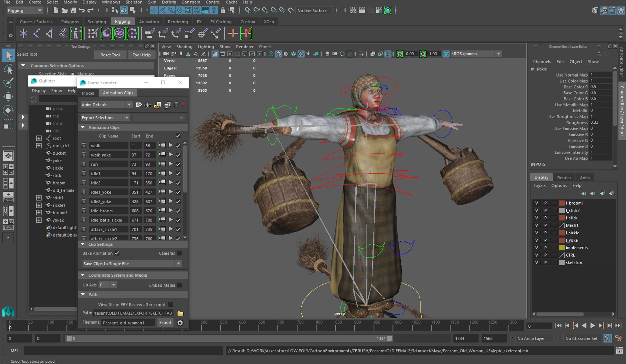This screenshot has height=364, width=626.
Task: Enable Embed Media checkbox
Action: [180, 285]
